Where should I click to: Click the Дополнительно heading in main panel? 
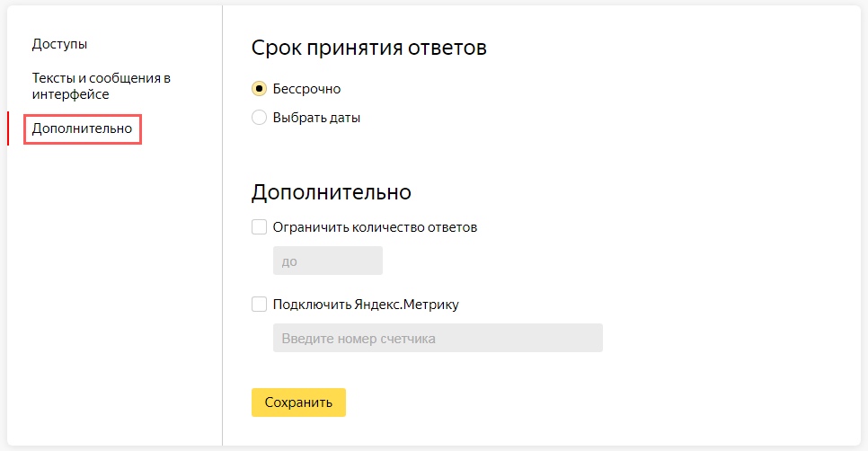coord(331,191)
